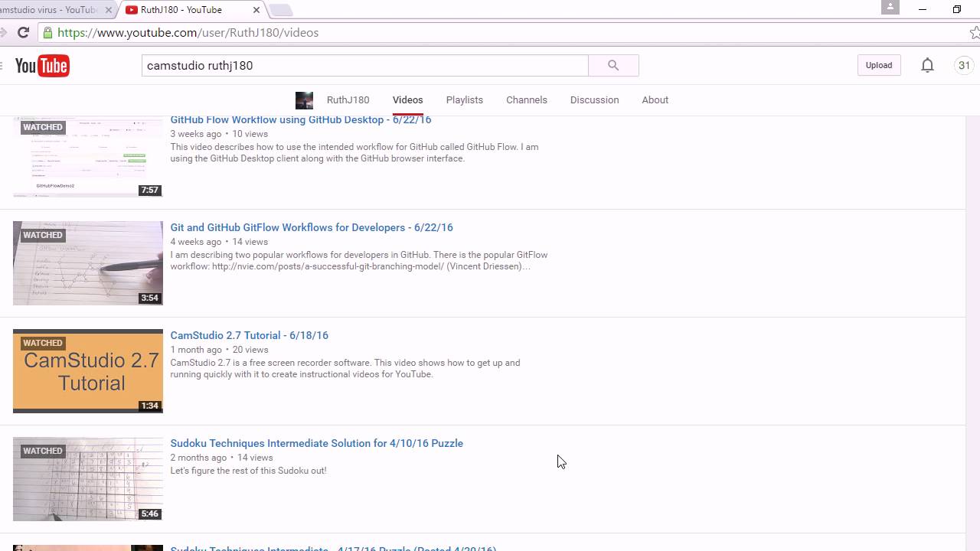Switch to the camstudio virus tab
This screenshot has width=980, height=551.
54,10
